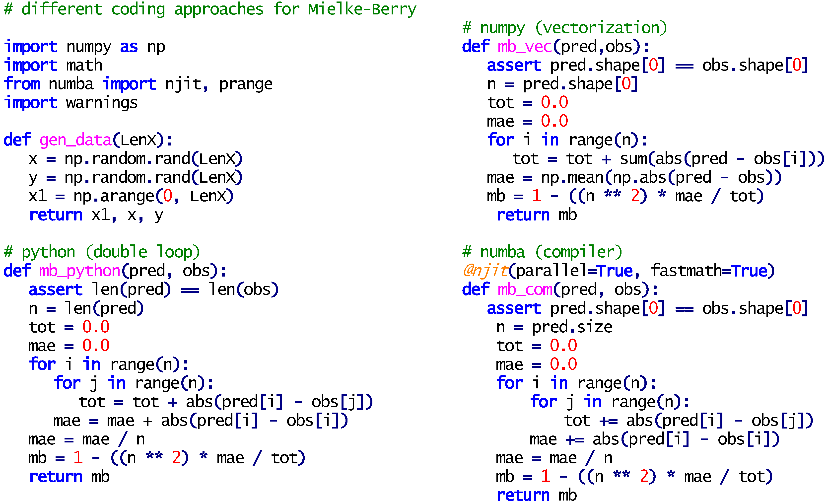
Task: Click the 'import numpy as np' line
Action: 84,47
